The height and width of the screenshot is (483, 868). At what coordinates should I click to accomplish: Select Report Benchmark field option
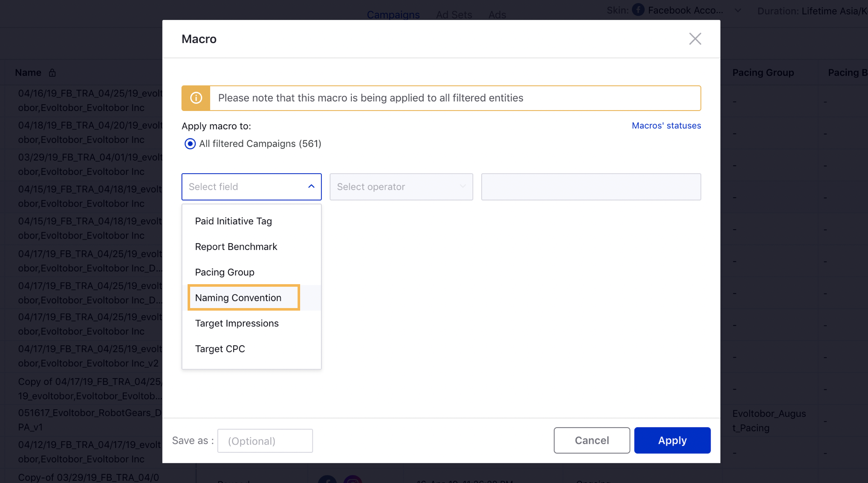[236, 246]
